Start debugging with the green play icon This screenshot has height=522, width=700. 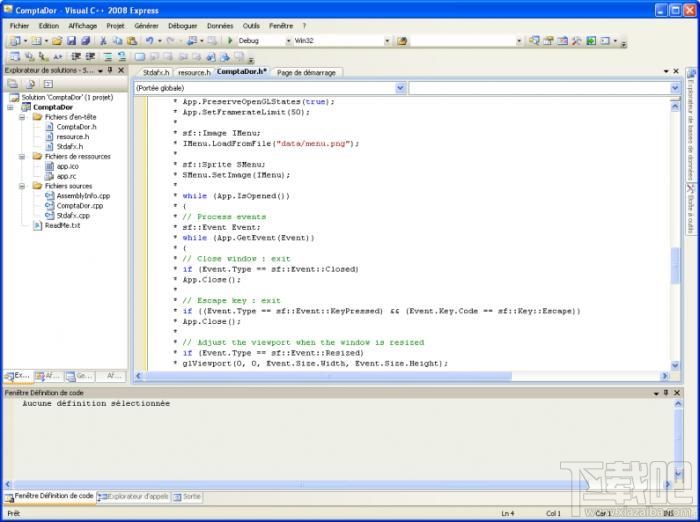tap(230, 41)
